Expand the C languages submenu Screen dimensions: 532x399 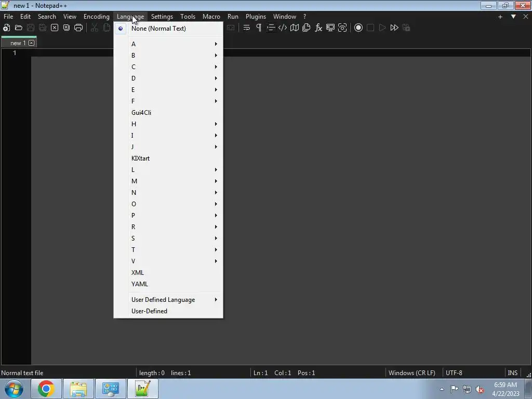pyautogui.click(x=168, y=67)
